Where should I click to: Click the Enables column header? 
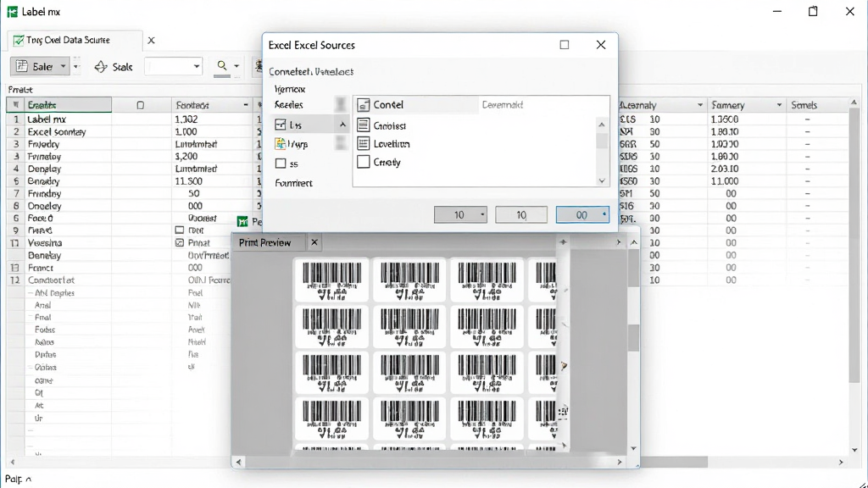68,105
